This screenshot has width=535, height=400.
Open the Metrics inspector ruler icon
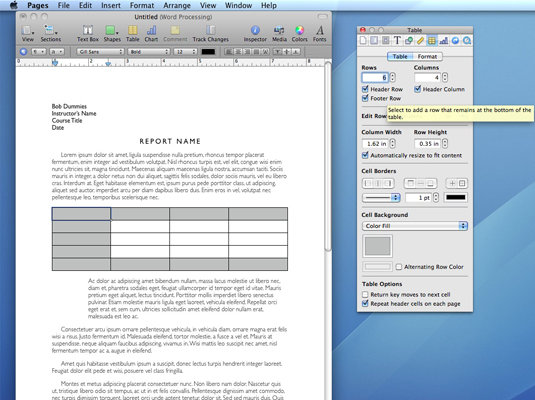[420, 41]
